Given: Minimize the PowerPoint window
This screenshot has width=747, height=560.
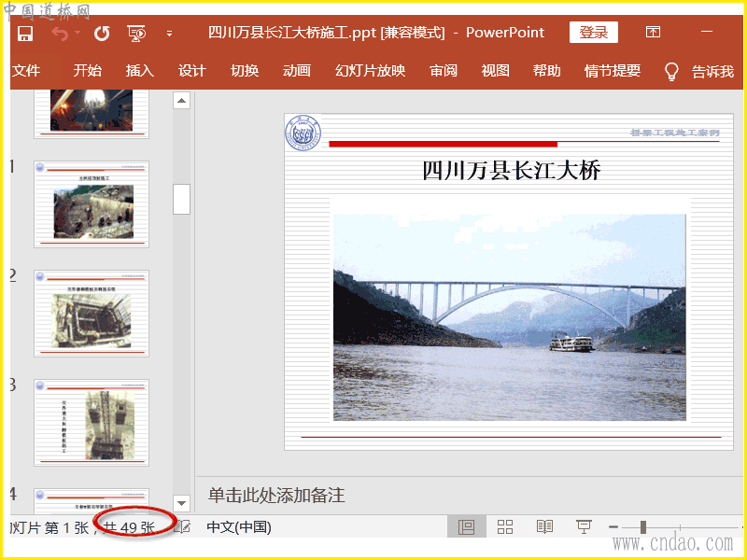Looking at the screenshot, I should [707, 32].
